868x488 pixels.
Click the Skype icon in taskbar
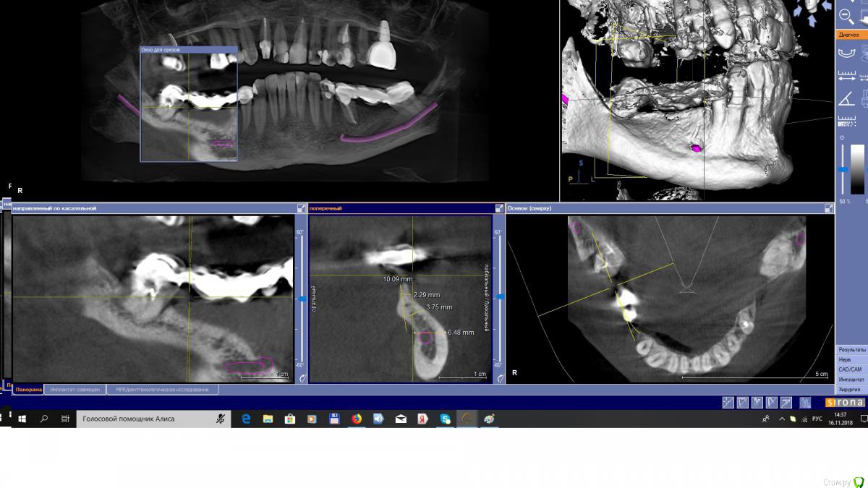tap(445, 419)
